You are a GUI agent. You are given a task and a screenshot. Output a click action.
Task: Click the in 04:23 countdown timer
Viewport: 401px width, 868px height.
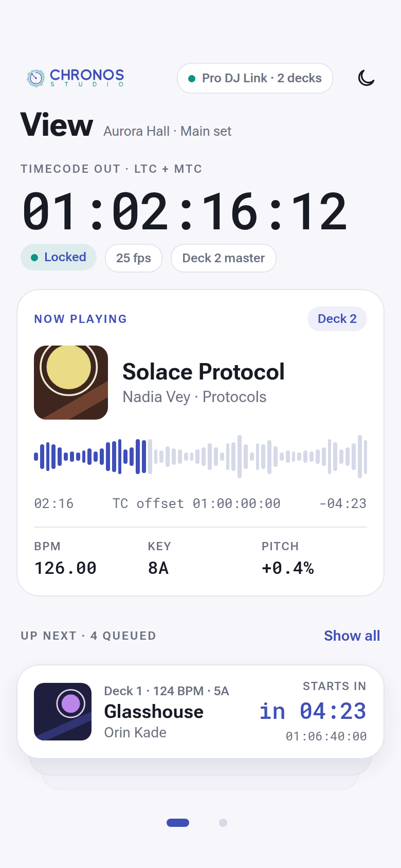click(313, 712)
